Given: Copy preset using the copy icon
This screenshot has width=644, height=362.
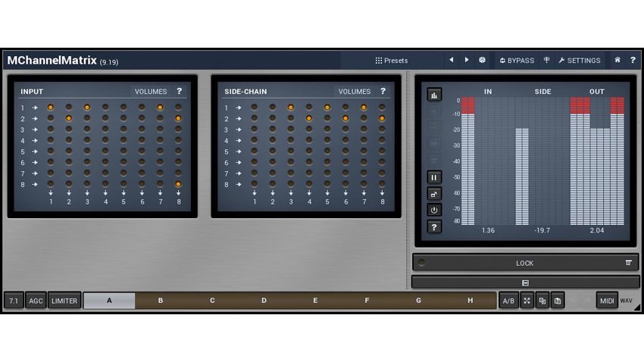Looking at the screenshot, I should pos(542,301).
